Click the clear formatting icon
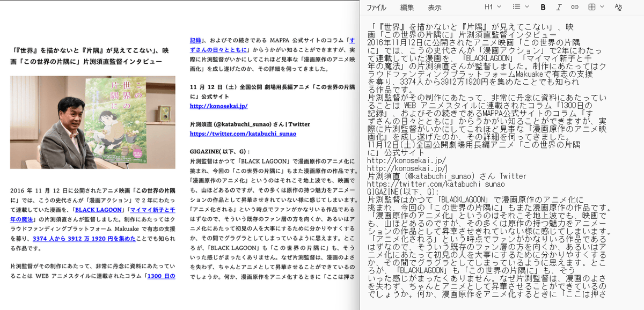The height and width of the screenshot is (310, 644). tap(618, 7)
